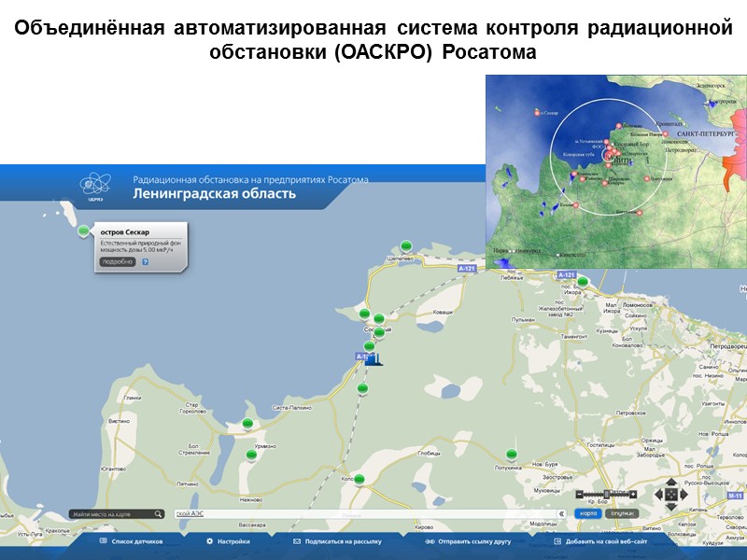747x560 pixels.
Task: Click the magnifier icon in map search box
Action: coord(158,514)
